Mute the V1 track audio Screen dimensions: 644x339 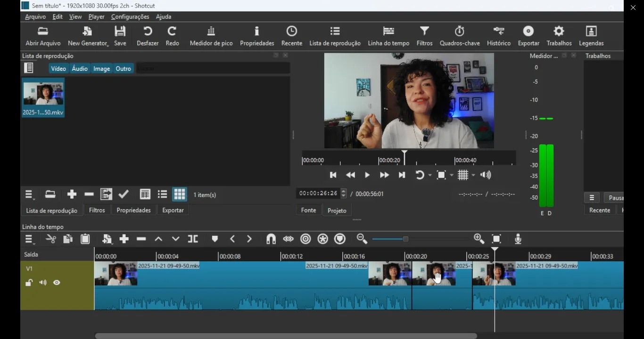tap(42, 282)
